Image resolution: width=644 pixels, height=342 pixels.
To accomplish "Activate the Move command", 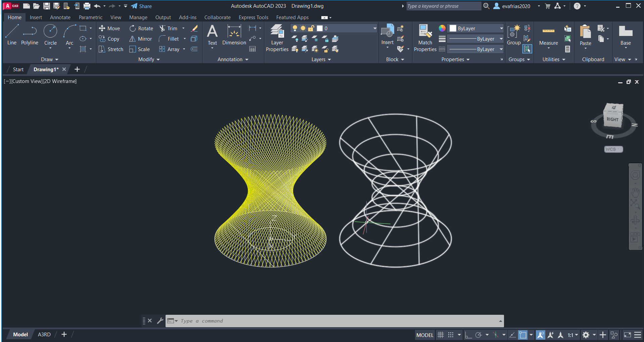I will [x=109, y=29].
